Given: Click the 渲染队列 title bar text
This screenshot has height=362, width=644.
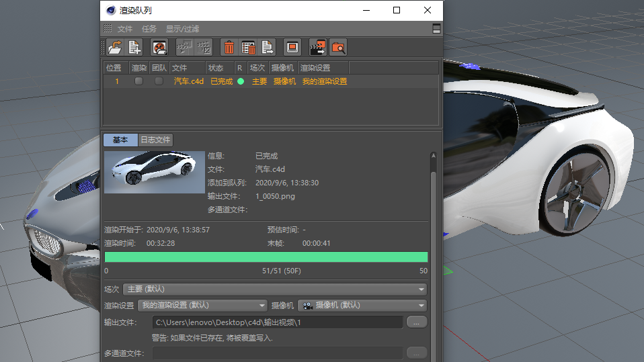Looking at the screenshot, I should [x=136, y=10].
